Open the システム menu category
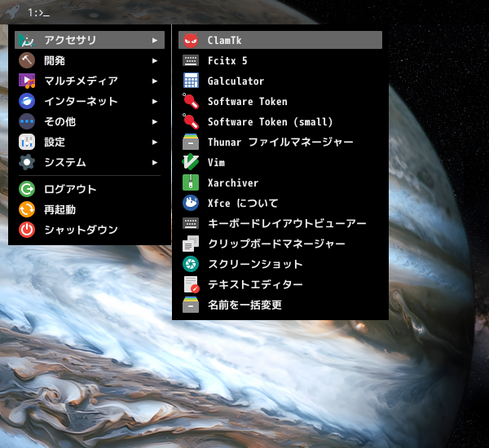Screen dimensions: 489x448 (90, 162)
